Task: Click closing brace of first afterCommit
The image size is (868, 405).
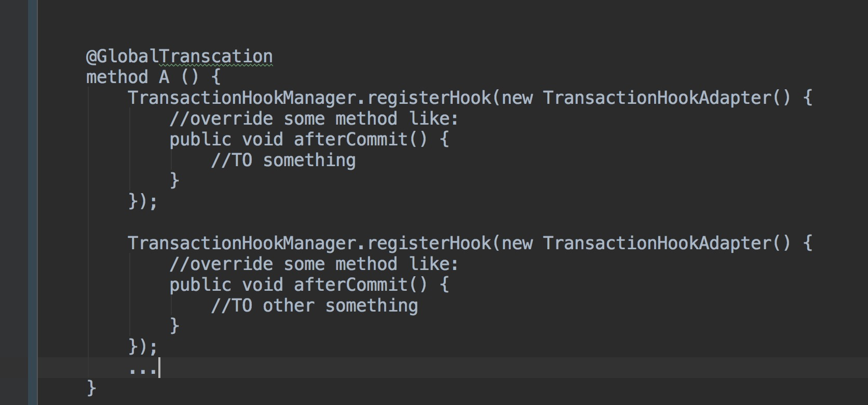Action: (x=174, y=181)
